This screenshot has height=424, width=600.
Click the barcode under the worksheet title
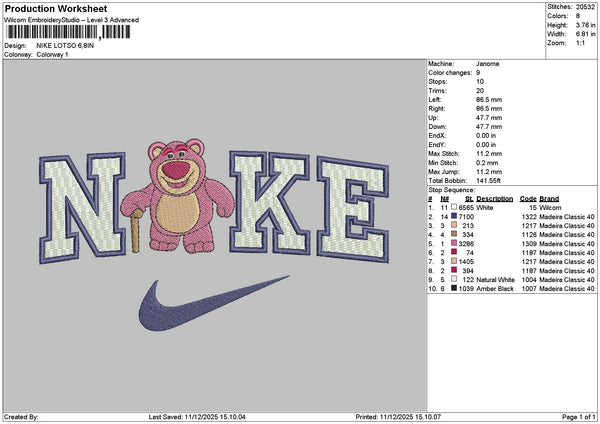[x=68, y=32]
